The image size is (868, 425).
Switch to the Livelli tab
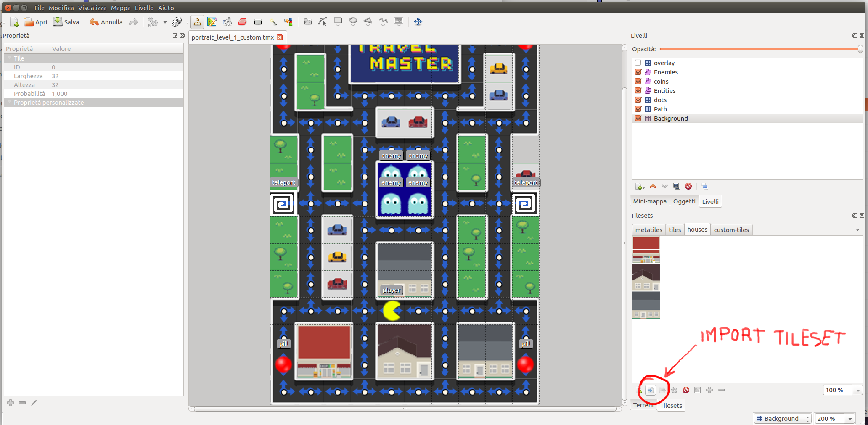pyautogui.click(x=710, y=202)
